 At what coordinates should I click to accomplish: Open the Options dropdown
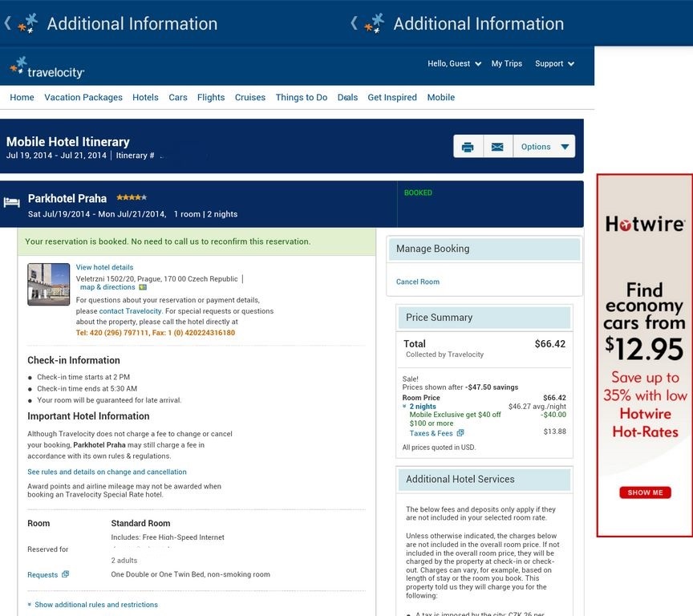pyautogui.click(x=545, y=147)
